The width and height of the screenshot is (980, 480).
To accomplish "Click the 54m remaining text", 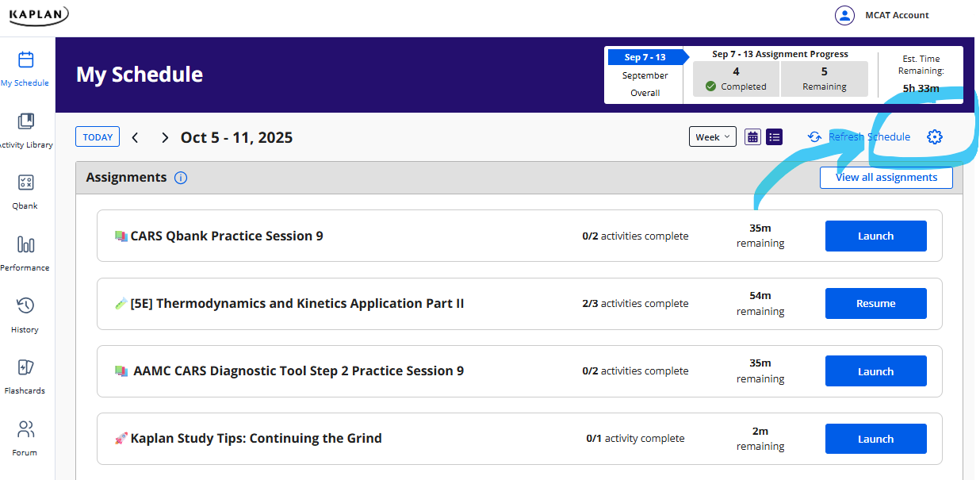I will tap(760, 303).
